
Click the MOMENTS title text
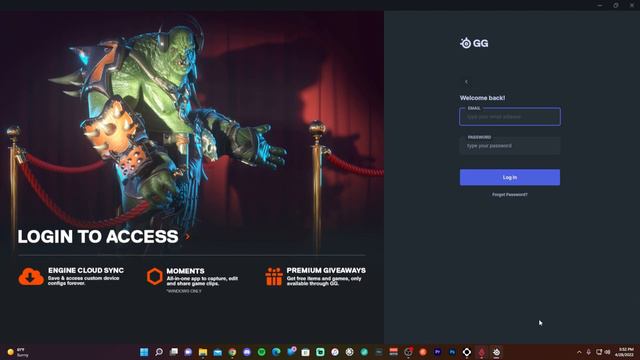pos(185,271)
